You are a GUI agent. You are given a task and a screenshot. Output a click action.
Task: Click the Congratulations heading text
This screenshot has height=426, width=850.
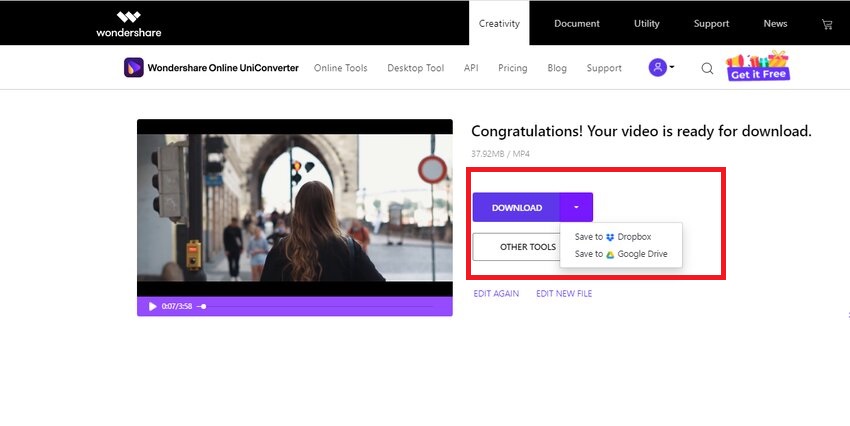pos(641,131)
